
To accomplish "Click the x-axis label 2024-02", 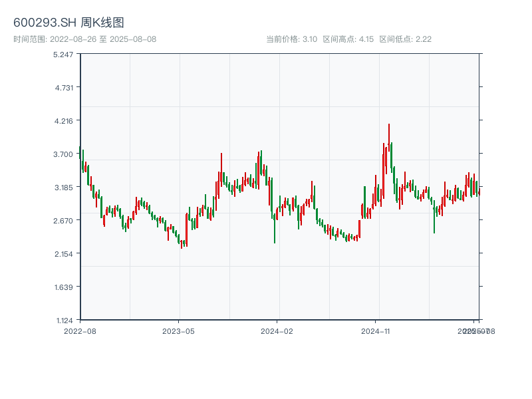I will 277,331.
